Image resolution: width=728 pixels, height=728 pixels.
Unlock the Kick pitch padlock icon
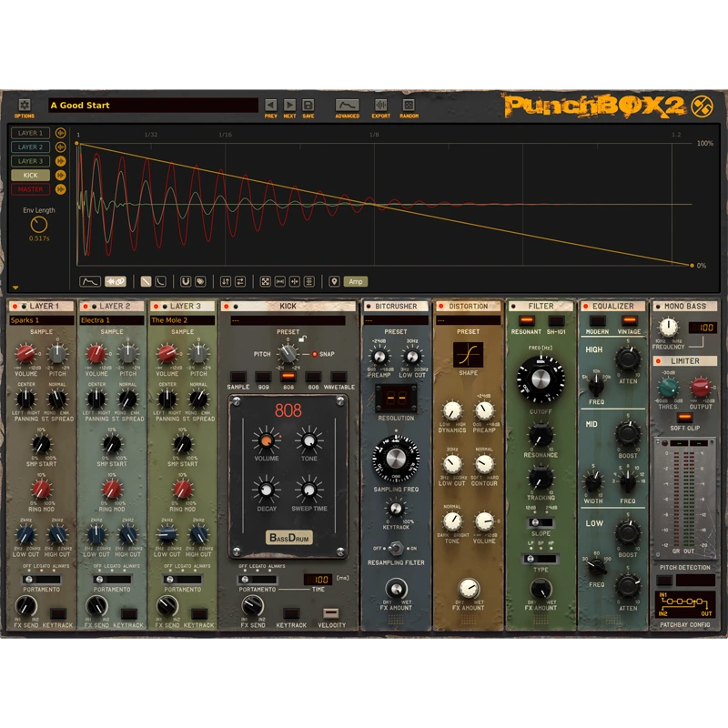pos(302,339)
